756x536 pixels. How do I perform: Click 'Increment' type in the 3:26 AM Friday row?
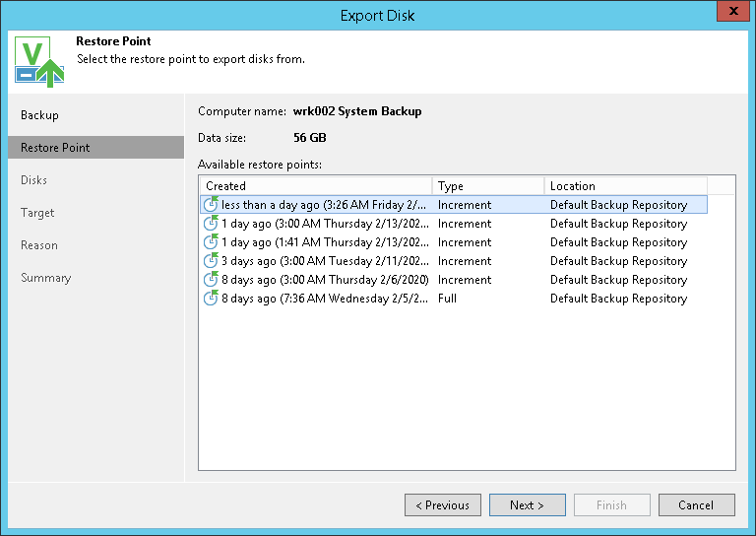(465, 205)
